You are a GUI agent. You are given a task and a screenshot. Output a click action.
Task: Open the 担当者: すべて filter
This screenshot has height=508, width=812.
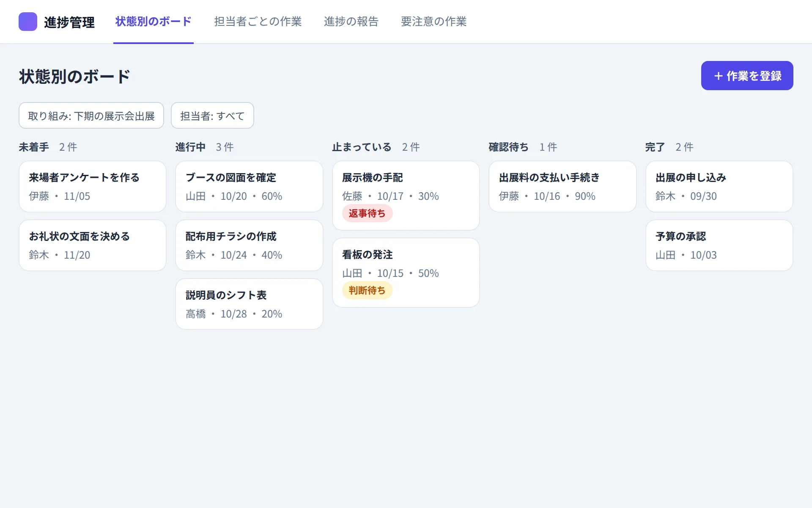(x=212, y=116)
